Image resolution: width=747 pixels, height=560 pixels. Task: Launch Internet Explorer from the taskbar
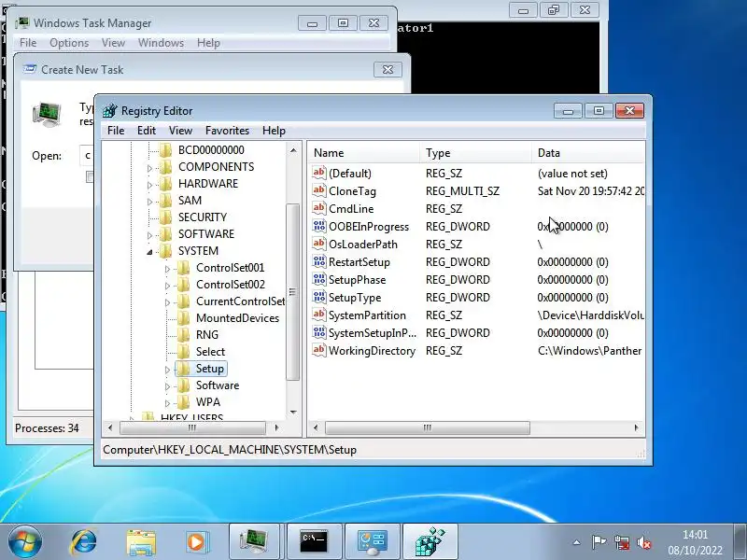84,542
